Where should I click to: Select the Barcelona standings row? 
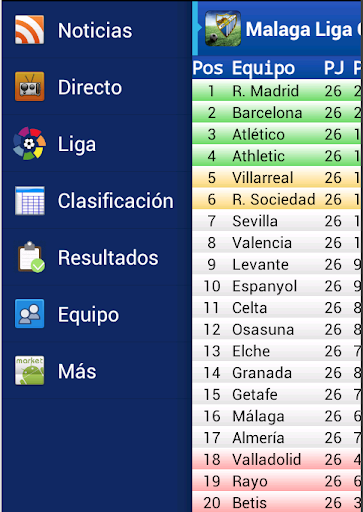(x=277, y=112)
